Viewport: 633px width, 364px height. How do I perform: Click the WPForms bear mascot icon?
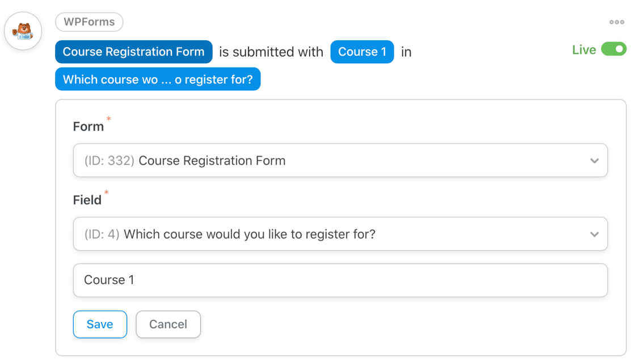click(x=23, y=31)
